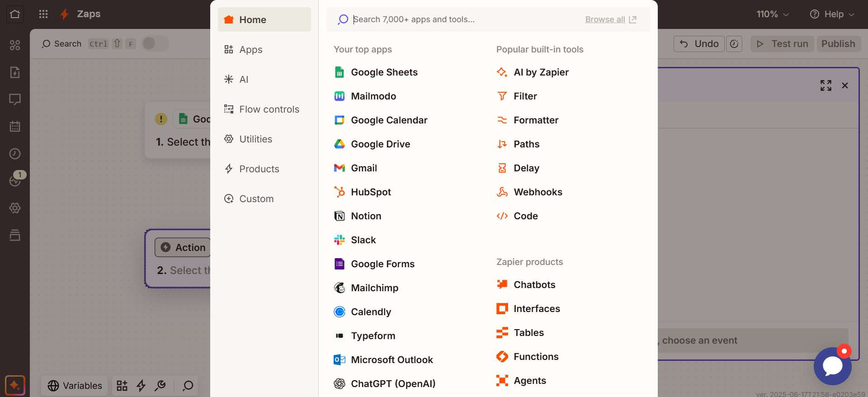
Task: Open the notes comment icon in sidebar
Action: coord(15,99)
